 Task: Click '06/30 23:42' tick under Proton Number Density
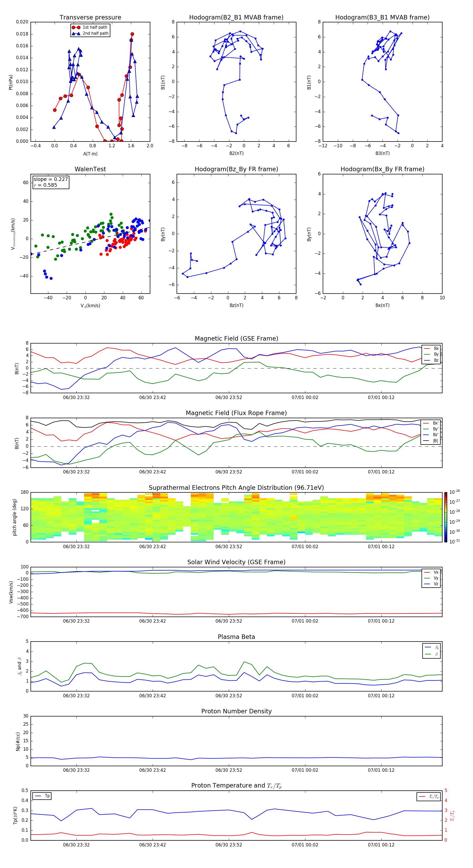(152, 770)
